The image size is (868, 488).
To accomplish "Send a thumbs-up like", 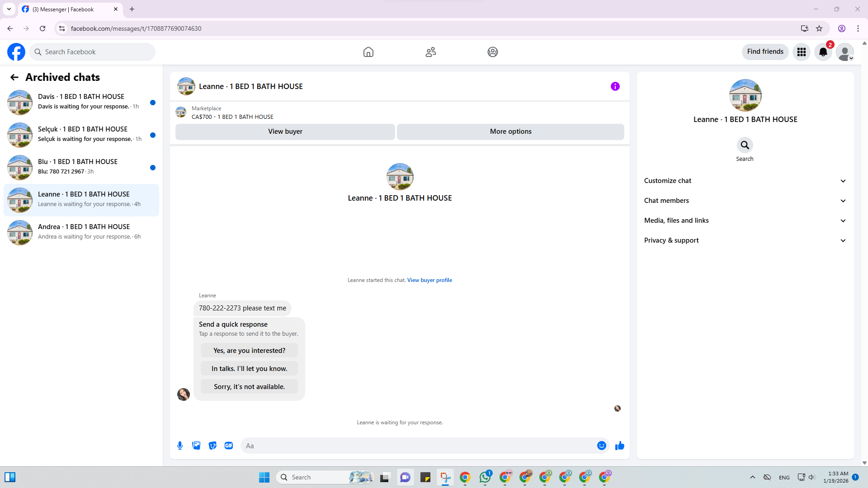I will (x=619, y=446).
